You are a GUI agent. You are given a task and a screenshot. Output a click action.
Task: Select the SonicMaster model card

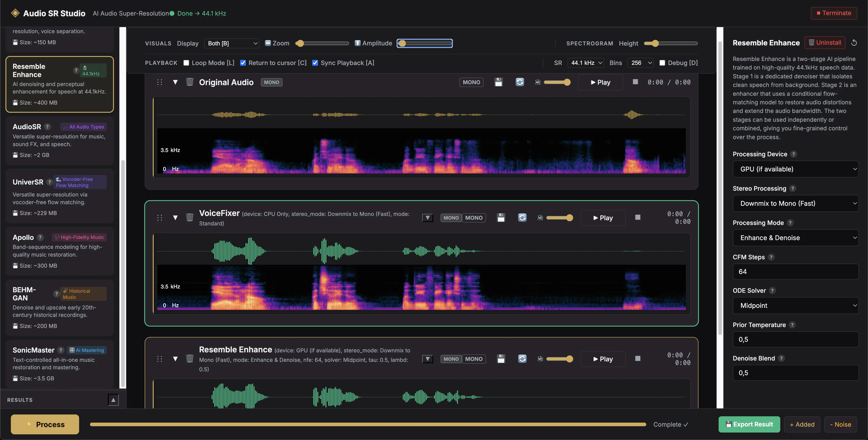60,364
